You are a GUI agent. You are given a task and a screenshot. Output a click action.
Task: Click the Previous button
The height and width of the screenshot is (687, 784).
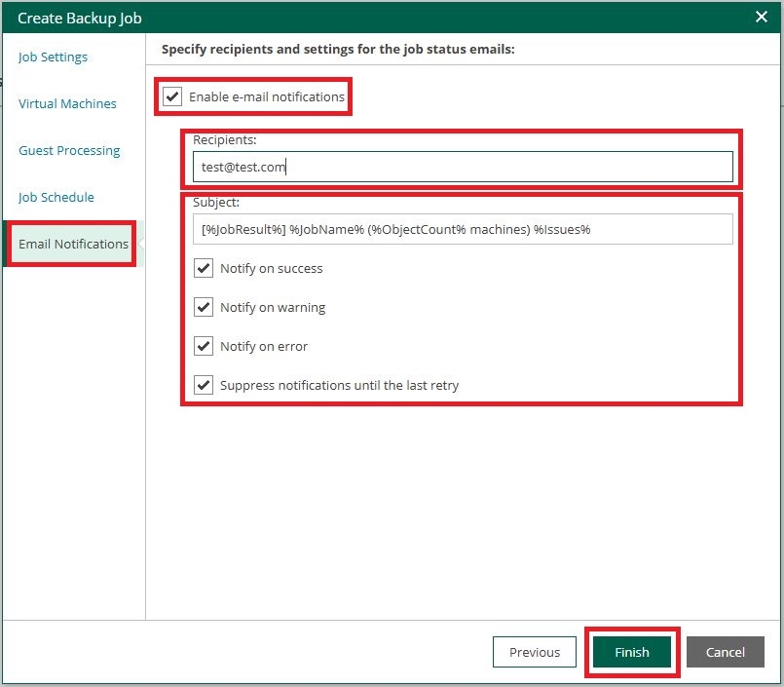coord(535,652)
